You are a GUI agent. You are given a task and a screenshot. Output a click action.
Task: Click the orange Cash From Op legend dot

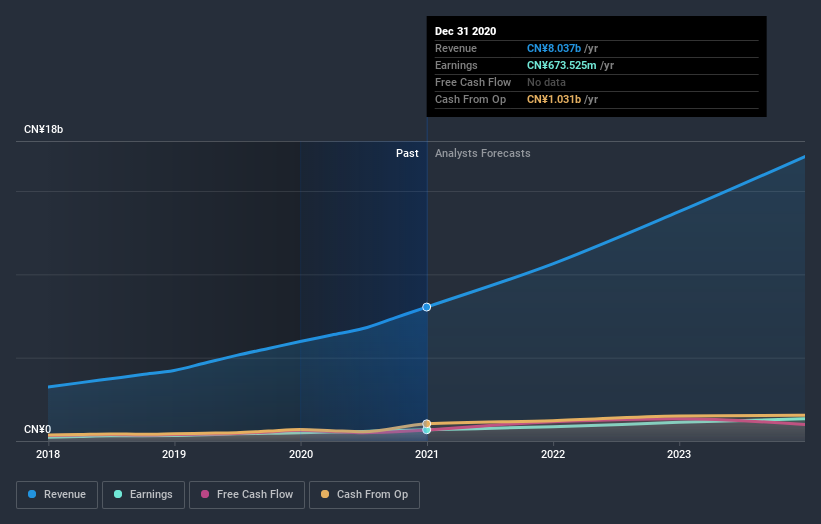[x=325, y=494]
